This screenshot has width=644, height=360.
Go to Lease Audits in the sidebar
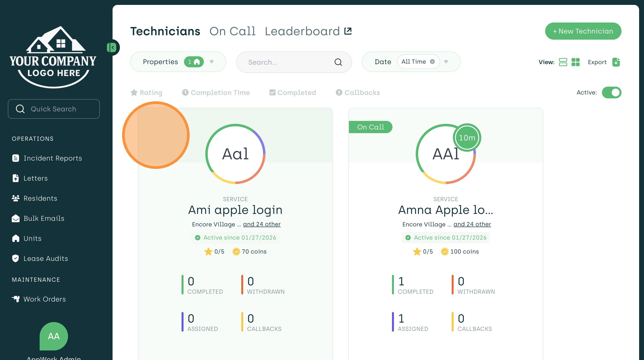coord(46,258)
